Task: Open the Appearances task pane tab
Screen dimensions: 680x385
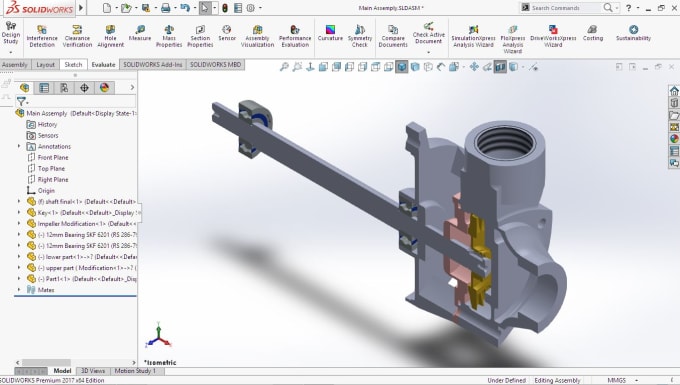Action: click(674, 139)
